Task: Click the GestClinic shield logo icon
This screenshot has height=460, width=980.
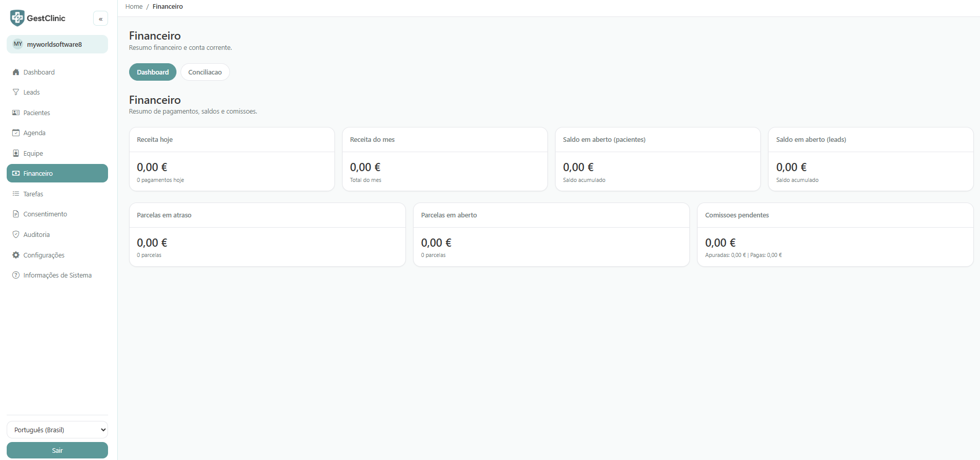Action: coord(17,18)
